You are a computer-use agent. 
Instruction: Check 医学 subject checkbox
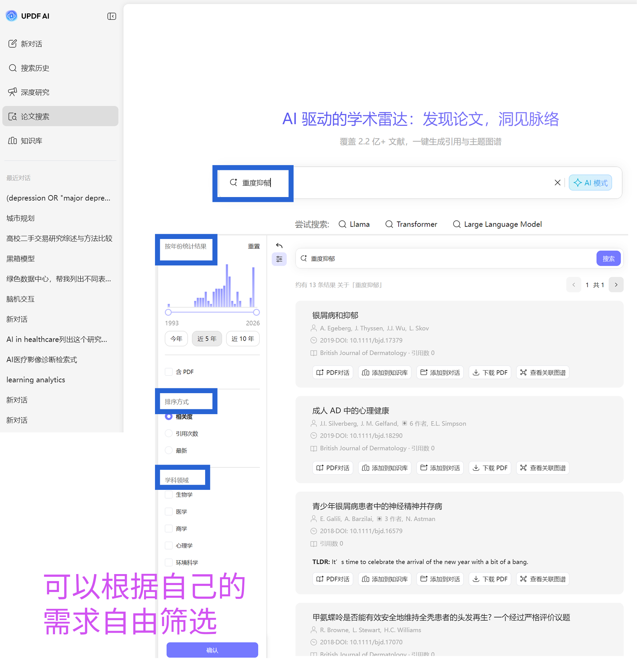(168, 512)
